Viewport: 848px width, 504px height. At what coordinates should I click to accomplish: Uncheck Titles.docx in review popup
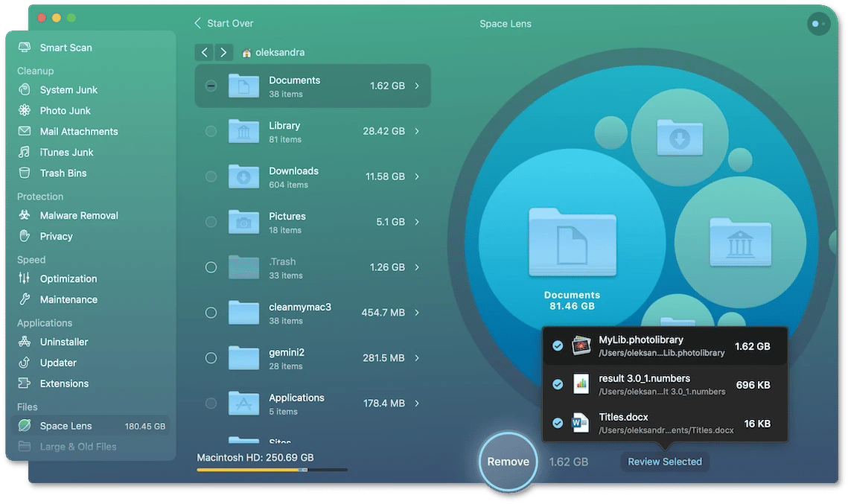(558, 423)
